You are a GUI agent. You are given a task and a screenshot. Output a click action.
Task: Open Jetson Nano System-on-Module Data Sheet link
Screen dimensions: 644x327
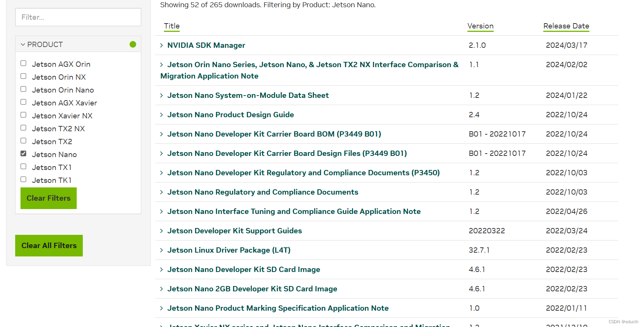coord(248,95)
